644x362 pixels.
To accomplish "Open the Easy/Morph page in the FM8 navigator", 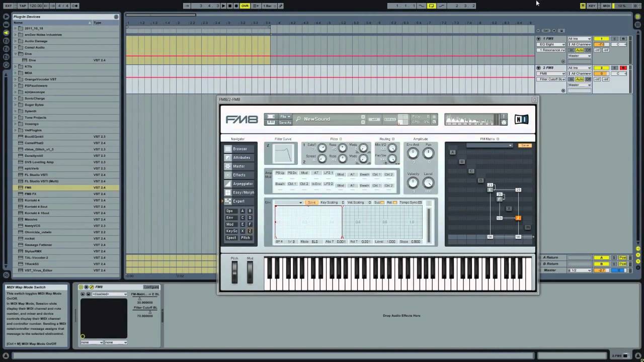I will (x=239, y=193).
